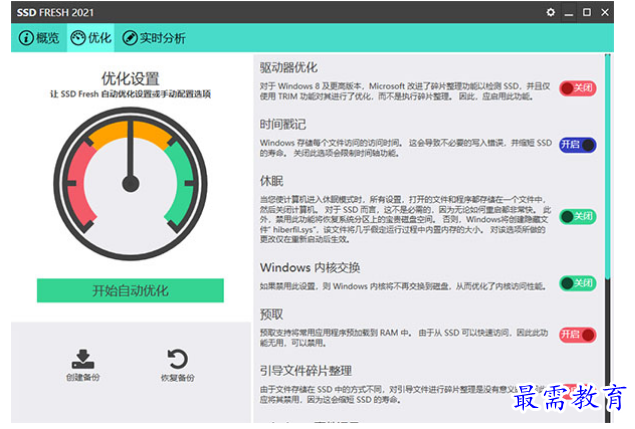
Task: Click the 预取 heading
Action: (x=271, y=314)
